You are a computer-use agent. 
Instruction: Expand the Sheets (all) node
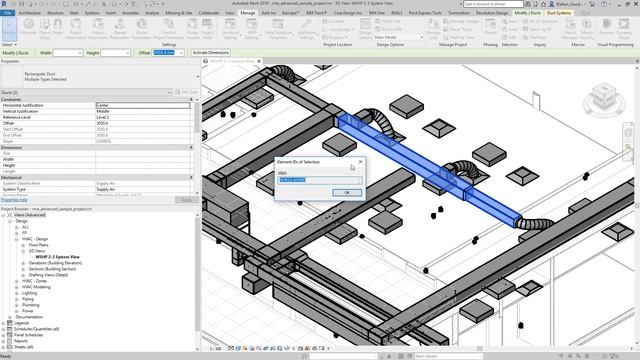[3, 347]
